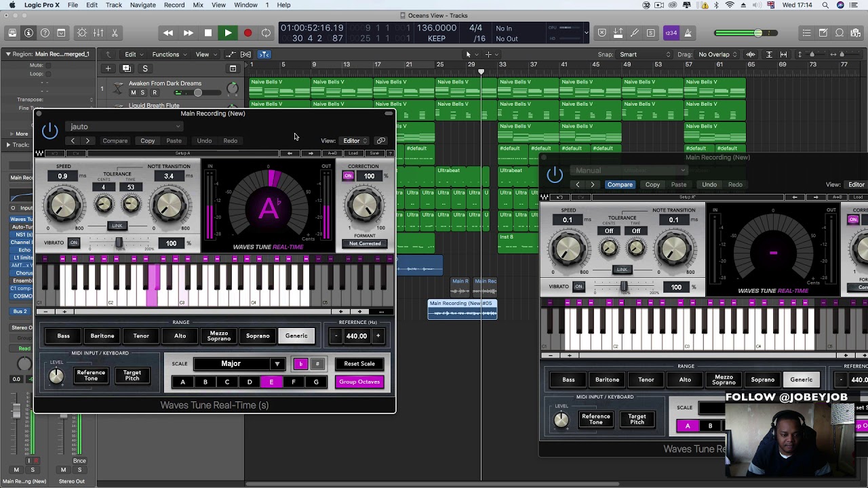This screenshot has width=868, height=488.
Task: Open Editors with scissors icon
Action: pyautogui.click(x=115, y=33)
